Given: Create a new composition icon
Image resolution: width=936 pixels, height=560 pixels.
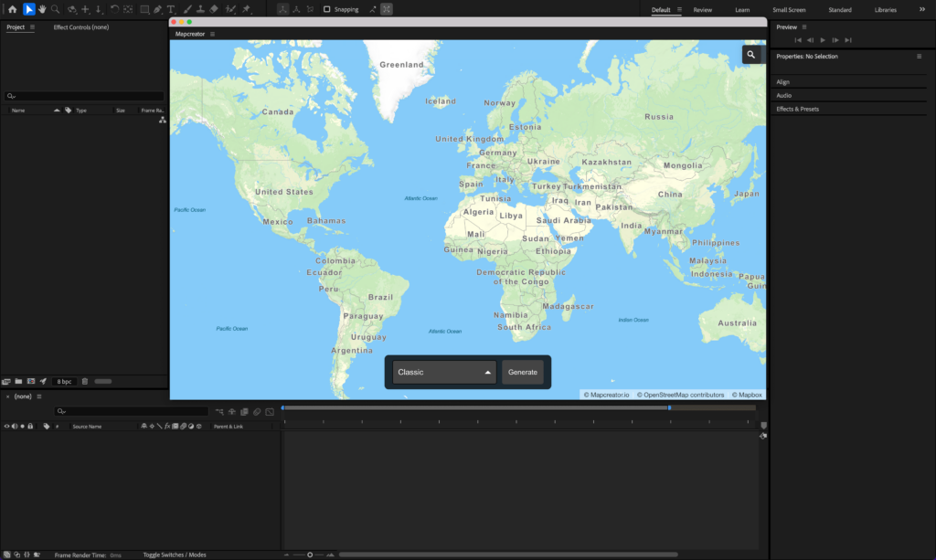Looking at the screenshot, I should coord(31,381).
